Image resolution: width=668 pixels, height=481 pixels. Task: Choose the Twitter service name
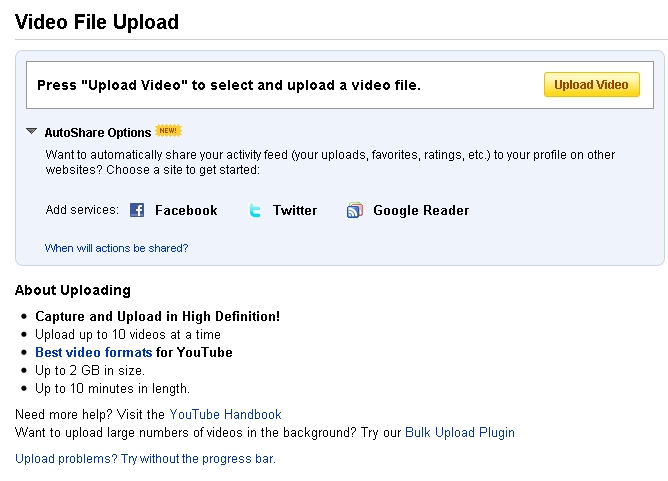tap(295, 210)
